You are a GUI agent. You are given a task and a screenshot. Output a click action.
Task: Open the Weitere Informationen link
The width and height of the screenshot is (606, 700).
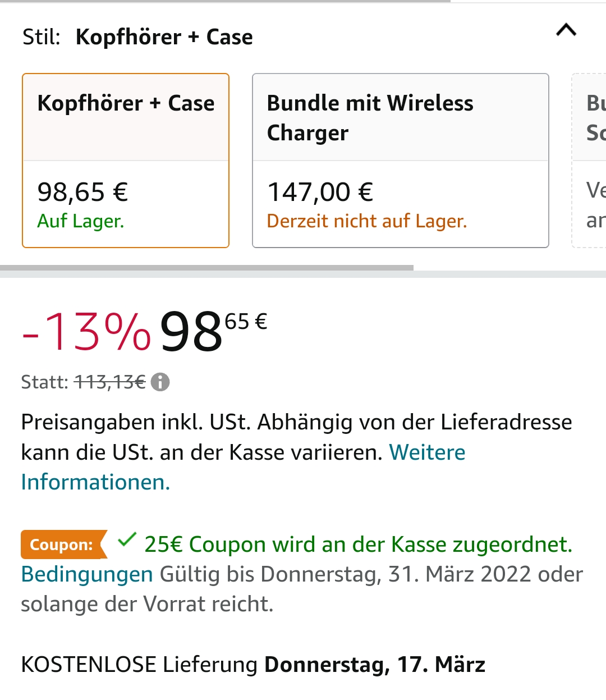pyautogui.click(x=95, y=482)
